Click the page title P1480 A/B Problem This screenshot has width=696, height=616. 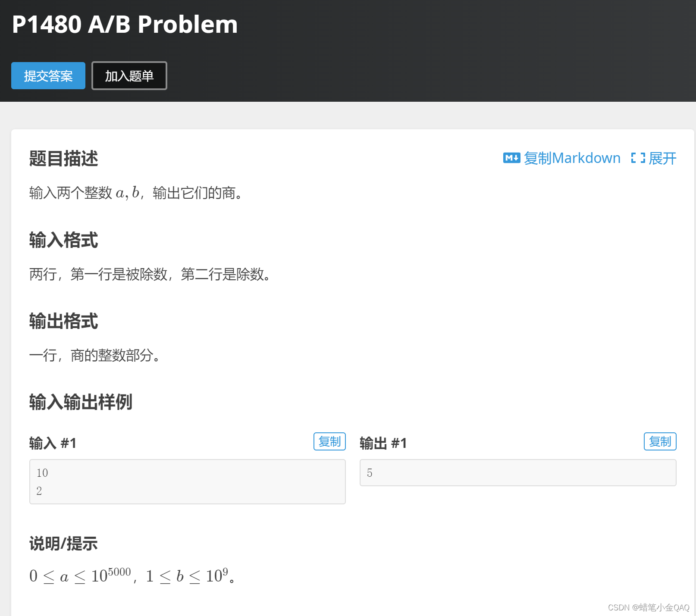tap(125, 24)
